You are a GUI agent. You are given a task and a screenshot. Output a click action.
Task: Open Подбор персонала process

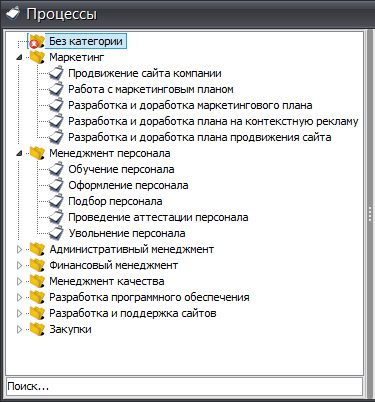point(115,201)
